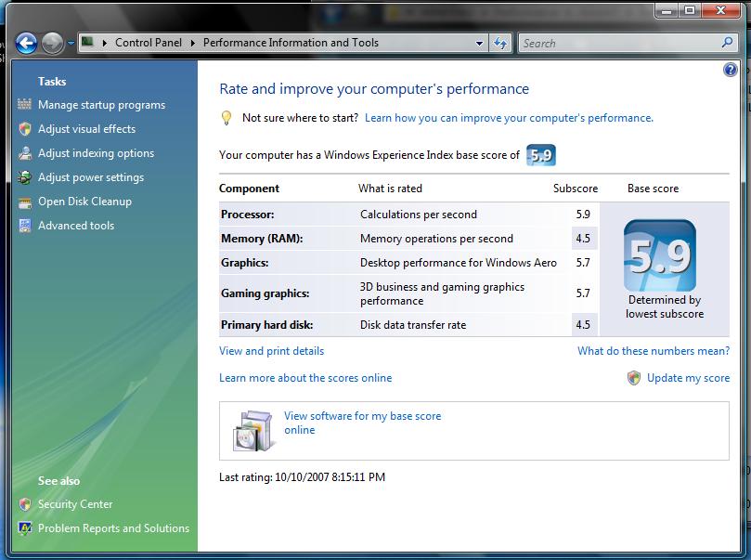Open What do these numbers mean link

click(x=654, y=351)
